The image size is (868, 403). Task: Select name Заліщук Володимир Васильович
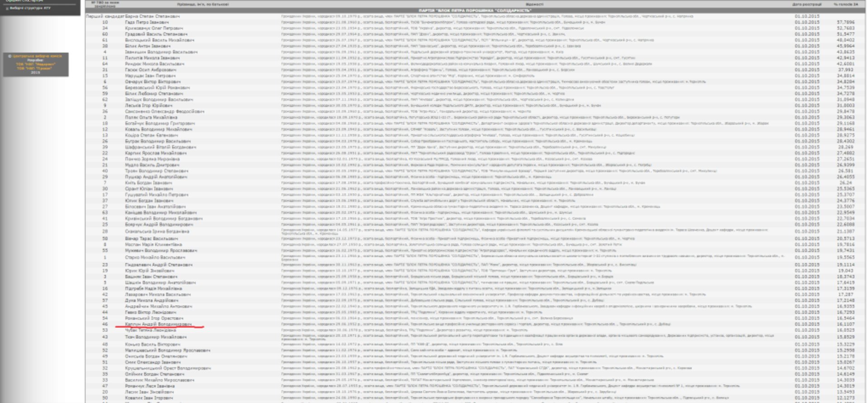(159, 100)
